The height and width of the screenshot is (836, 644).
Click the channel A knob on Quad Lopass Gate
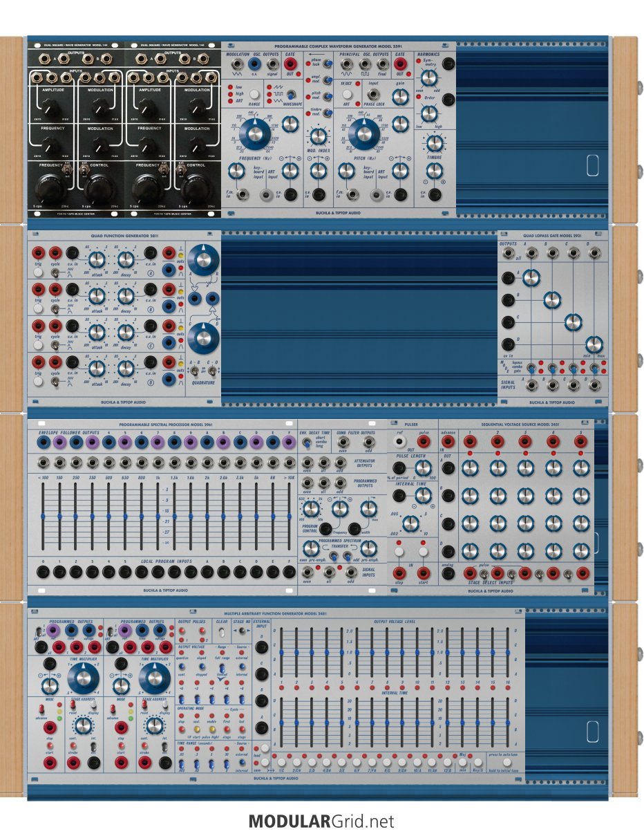(530, 278)
